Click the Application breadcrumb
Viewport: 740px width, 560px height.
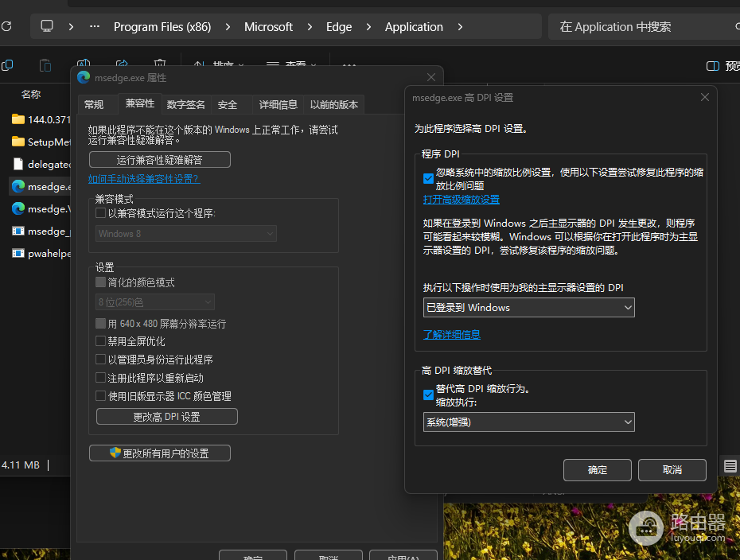(x=414, y=27)
